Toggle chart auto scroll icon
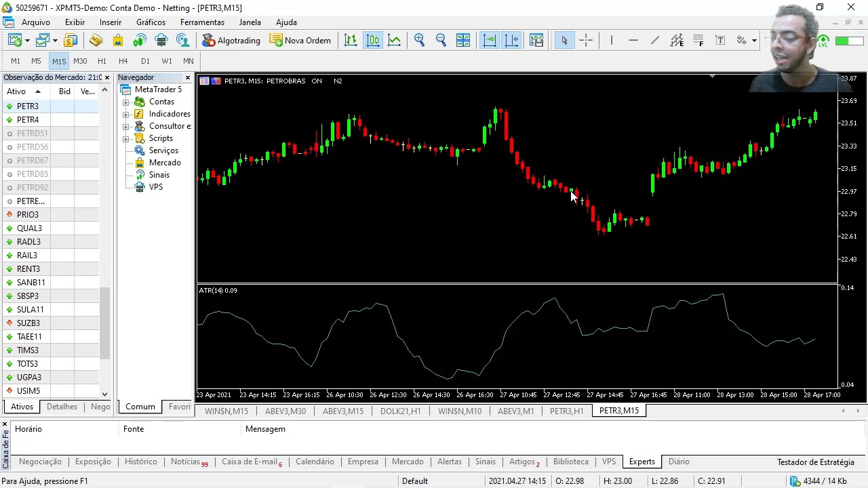868x488 pixels. click(489, 41)
